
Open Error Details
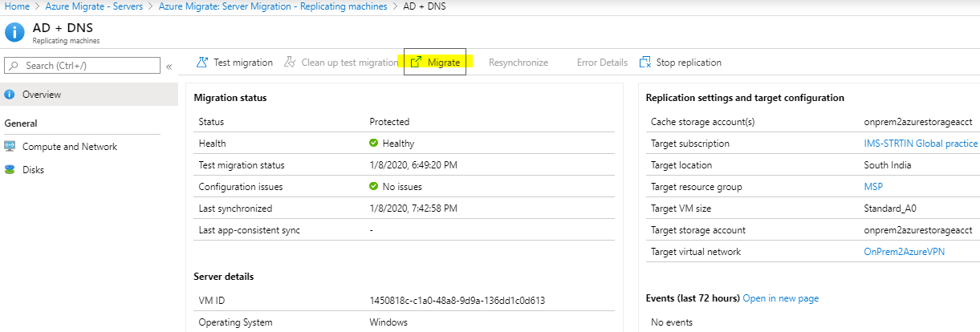[602, 63]
